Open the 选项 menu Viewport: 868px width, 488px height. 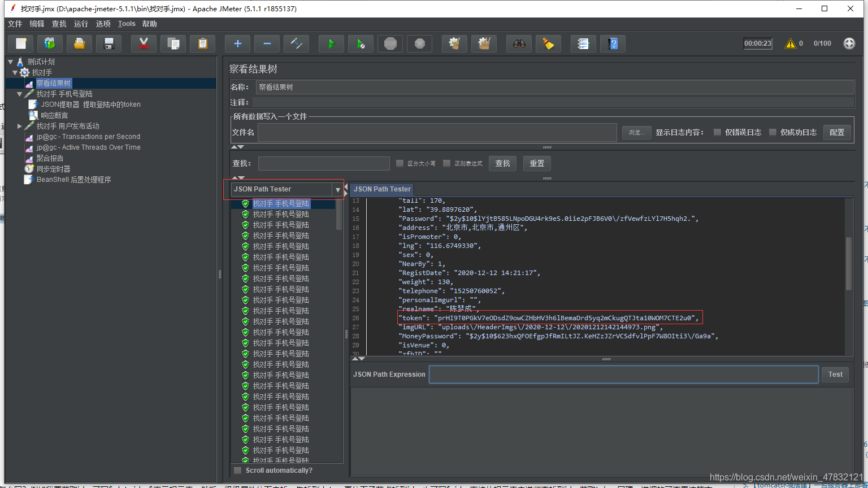[x=103, y=24]
